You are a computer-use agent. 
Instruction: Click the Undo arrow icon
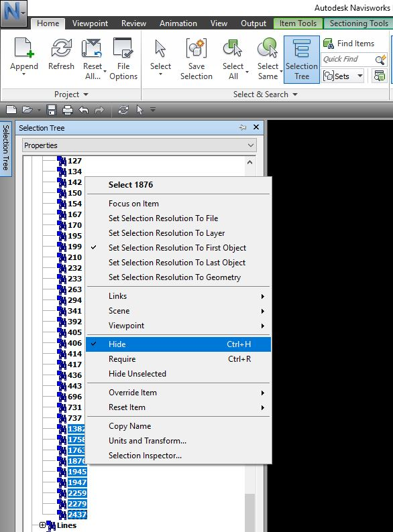[x=83, y=110]
